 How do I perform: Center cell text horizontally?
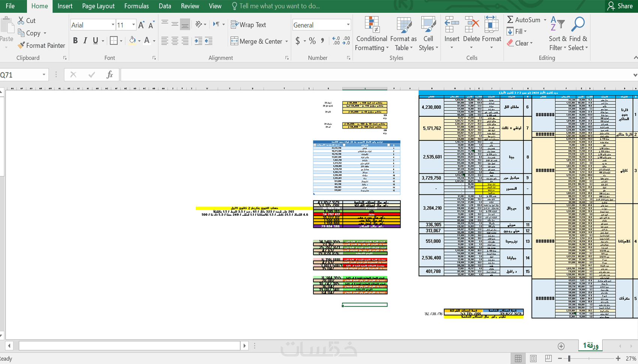tap(175, 41)
